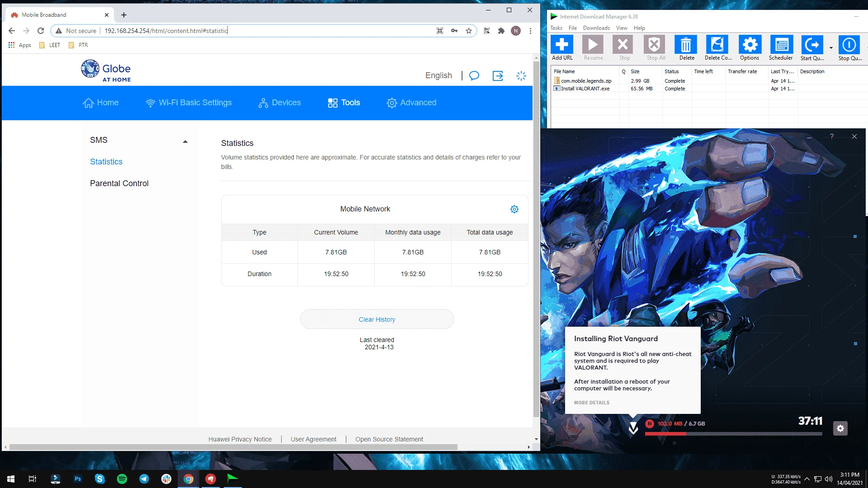
Task: Go back in Chrome
Action: 12,31
